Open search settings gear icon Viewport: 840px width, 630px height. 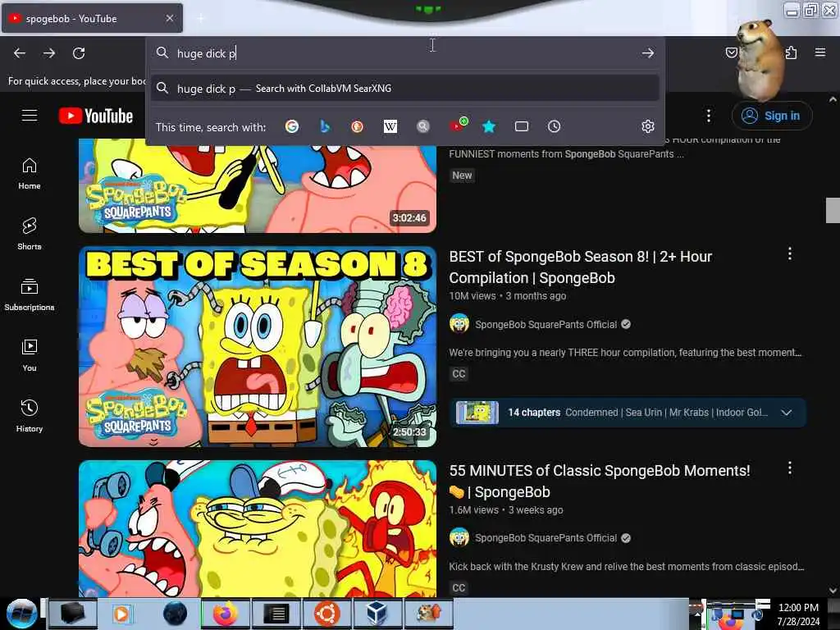(648, 126)
